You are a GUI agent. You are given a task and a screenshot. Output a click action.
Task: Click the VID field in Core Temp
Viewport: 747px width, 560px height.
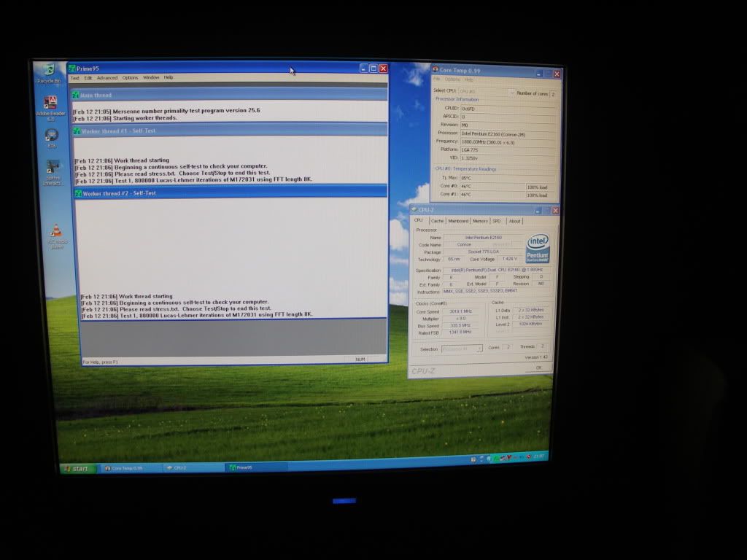point(508,158)
